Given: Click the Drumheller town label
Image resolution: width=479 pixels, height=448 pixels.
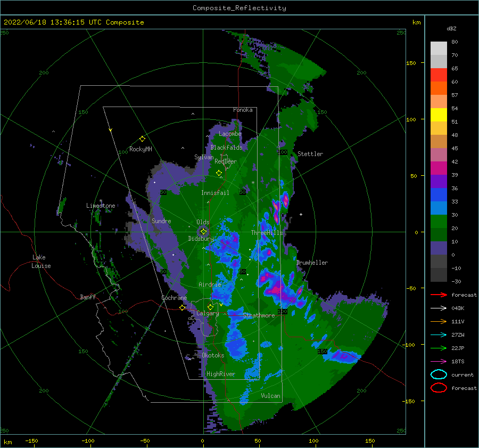Looking at the screenshot, I should coord(312,263).
